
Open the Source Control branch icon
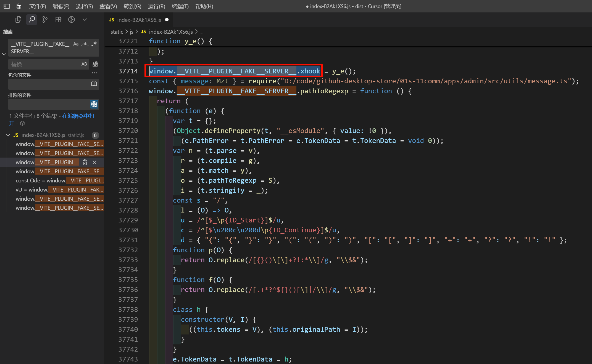click(x=45, y=20)
